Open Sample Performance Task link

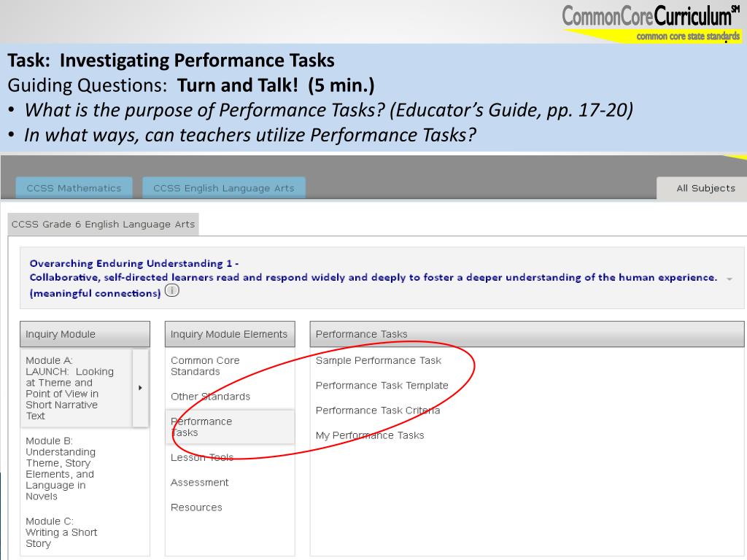(379, 360)
